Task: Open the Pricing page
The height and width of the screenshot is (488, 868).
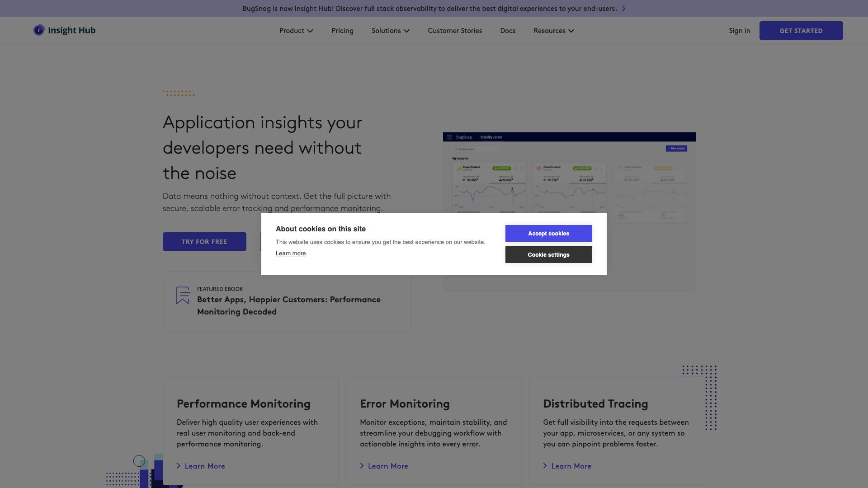Action: point(342,31)
